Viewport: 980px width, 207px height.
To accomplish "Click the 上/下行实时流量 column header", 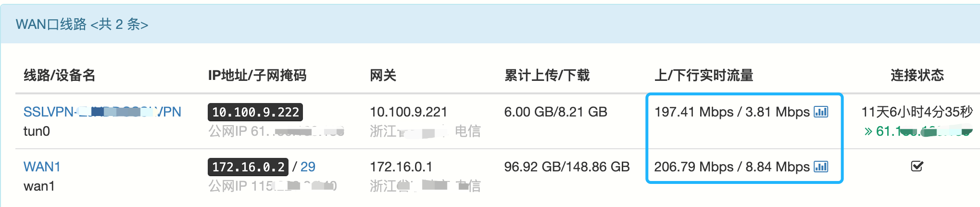I will (704, 75).
